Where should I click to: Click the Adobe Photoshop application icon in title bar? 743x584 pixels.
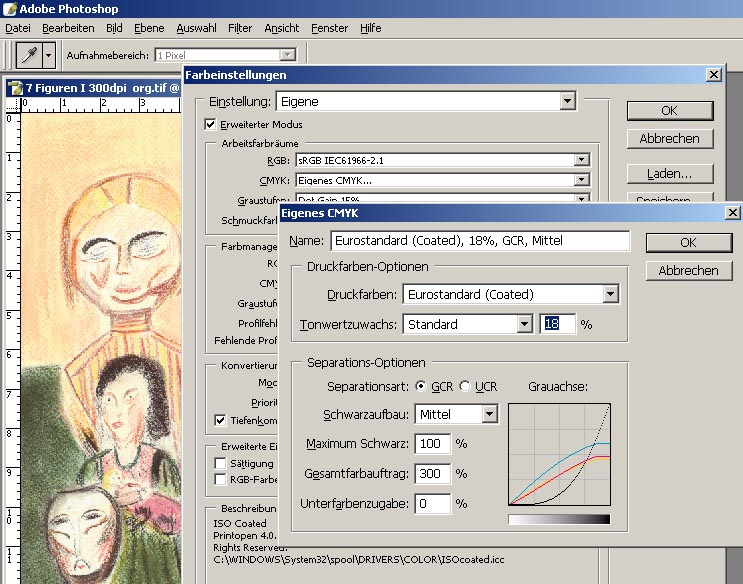pos(9,9)
